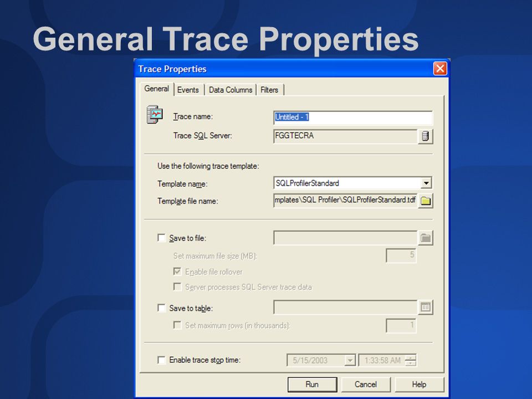Click the 'General Trace Properties' slide title
The image size is (532, 399).
coord(226,39)
